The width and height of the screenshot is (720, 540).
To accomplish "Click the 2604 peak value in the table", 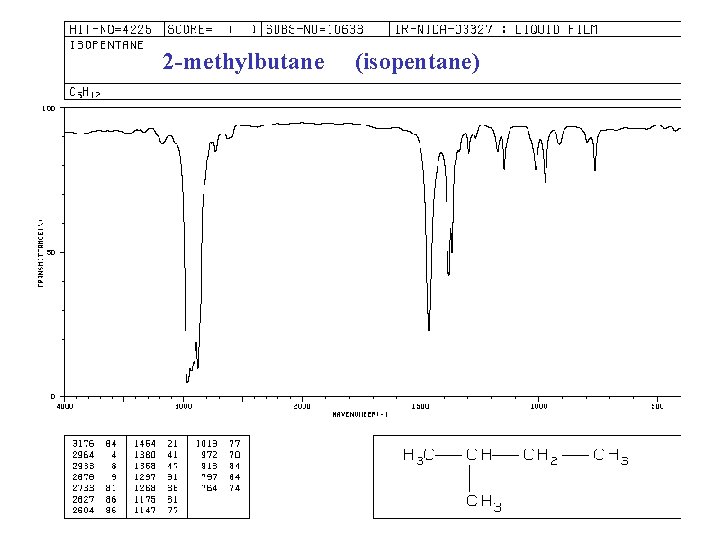I will pos(83,510).
